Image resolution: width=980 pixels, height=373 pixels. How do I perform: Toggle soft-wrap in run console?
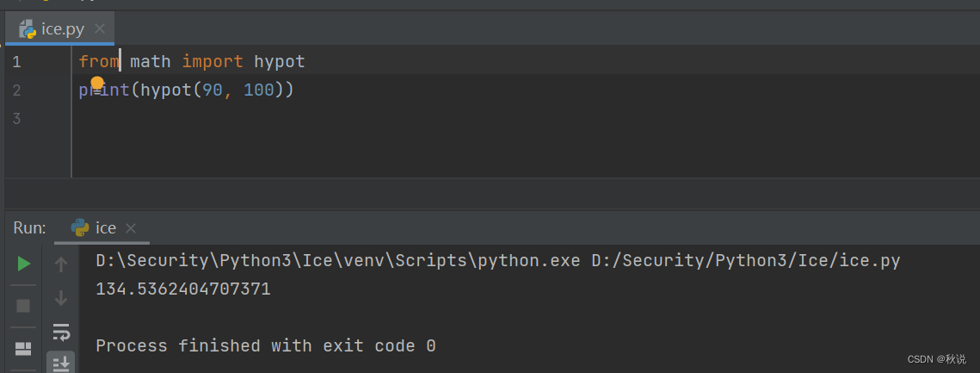point(60,332)
